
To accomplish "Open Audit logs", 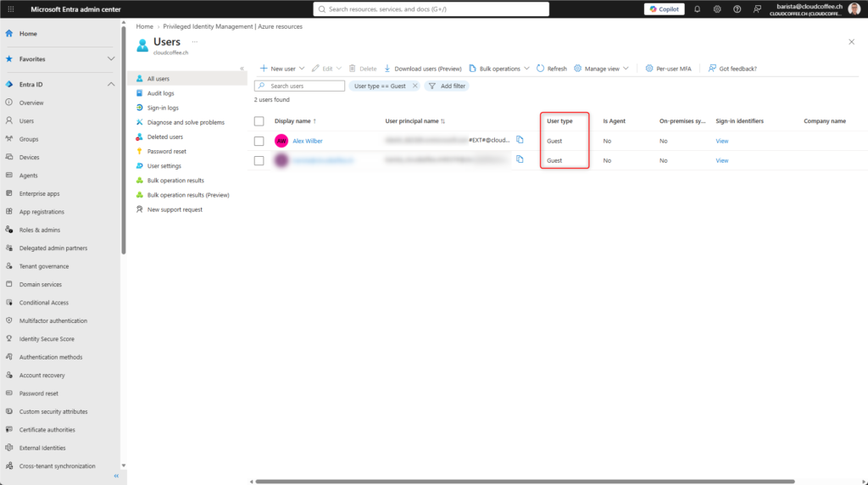I will click(x=160, y=93).
